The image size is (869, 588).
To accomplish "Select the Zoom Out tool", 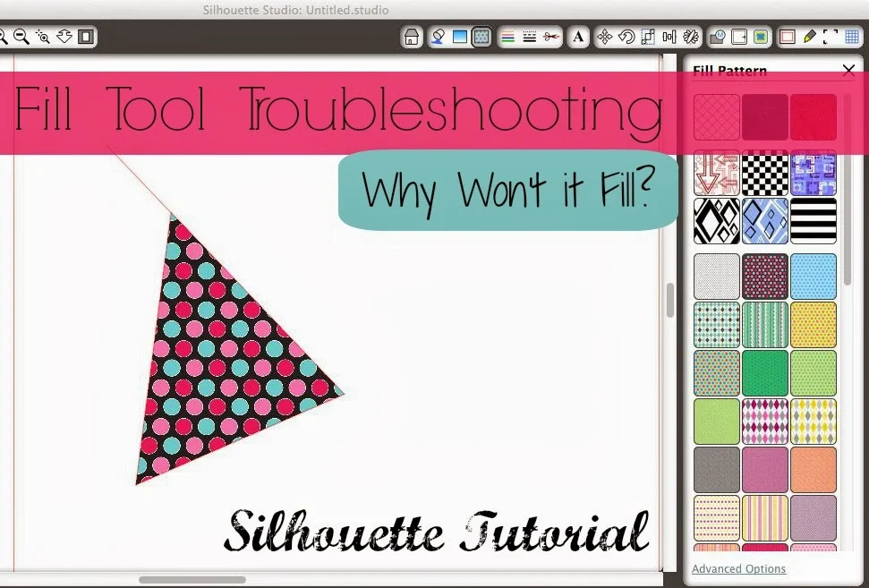I will click(x=21, y=37).
